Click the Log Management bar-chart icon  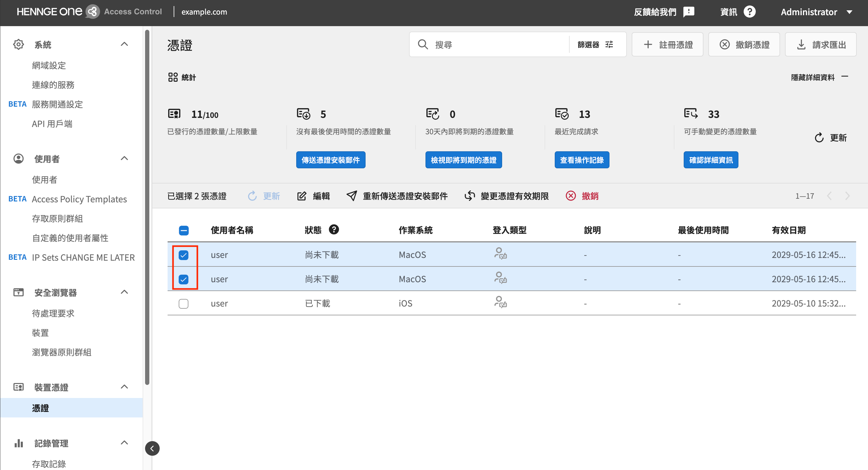click(19, 443)
